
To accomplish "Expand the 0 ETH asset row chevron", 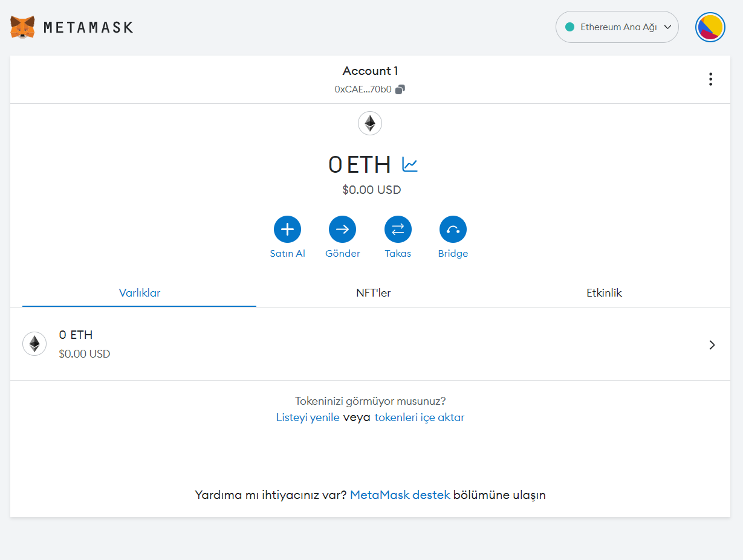I will [712, 344].
